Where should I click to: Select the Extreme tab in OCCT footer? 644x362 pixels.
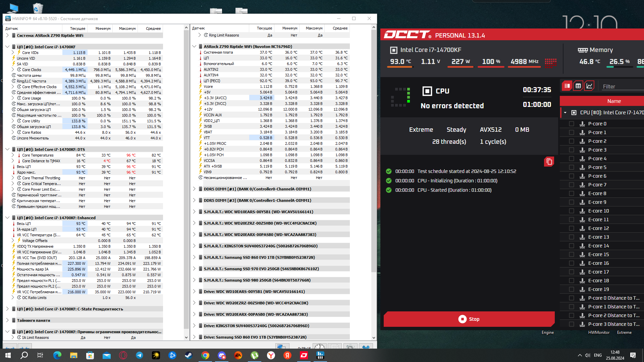click(624, 333)
